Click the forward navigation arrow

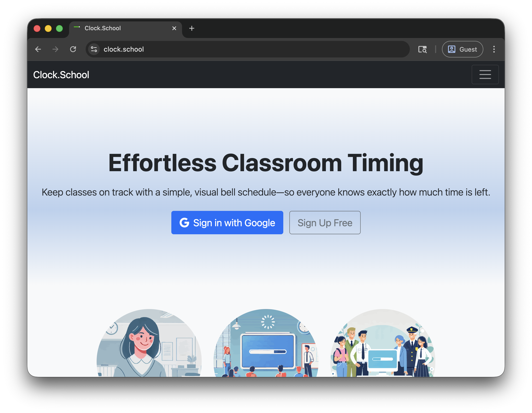55,49
